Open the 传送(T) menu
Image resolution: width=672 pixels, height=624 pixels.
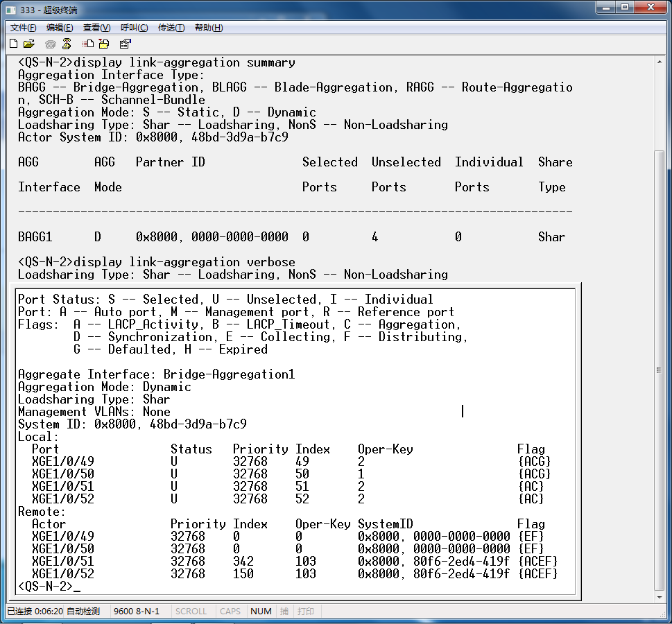(171, 28)
